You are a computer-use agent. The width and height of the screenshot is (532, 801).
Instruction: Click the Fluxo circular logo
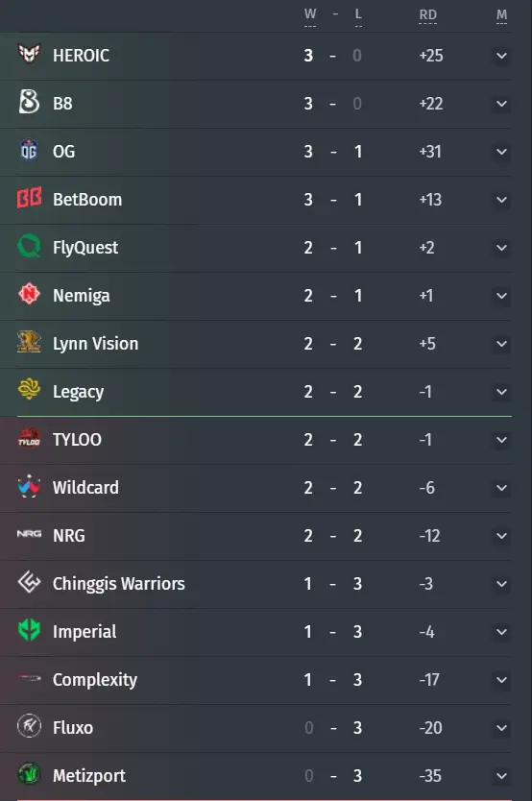(x=29, y=726)
